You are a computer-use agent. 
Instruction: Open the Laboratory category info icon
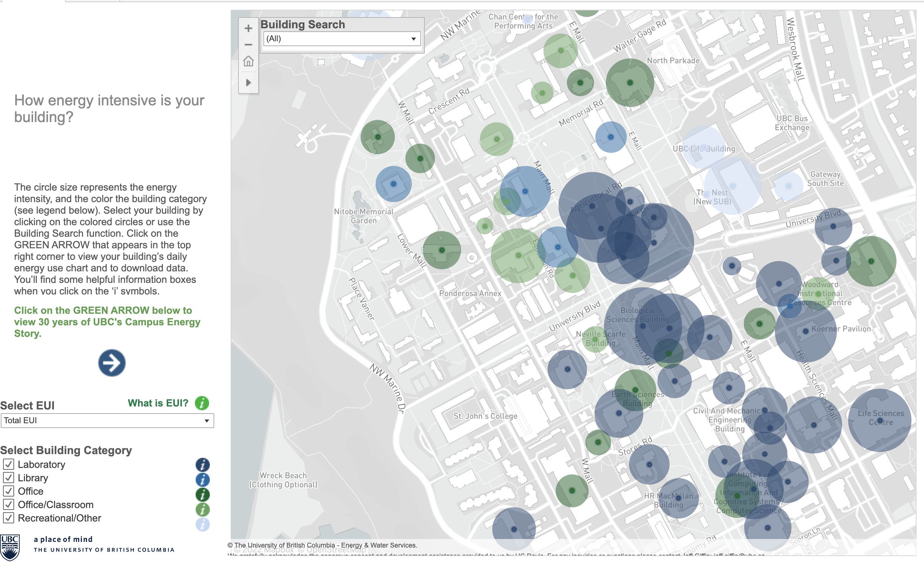coord(203,465)
